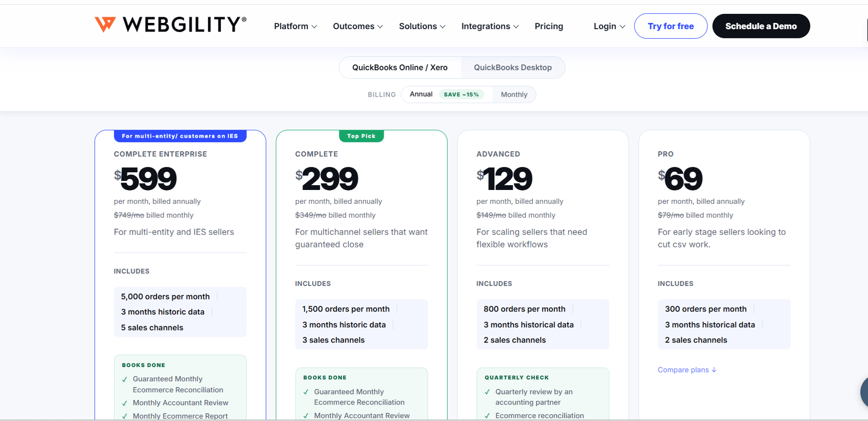Screen dimensions: 868x421
Task: Click the struck-through $349/mo price
Action: point(311,215)
